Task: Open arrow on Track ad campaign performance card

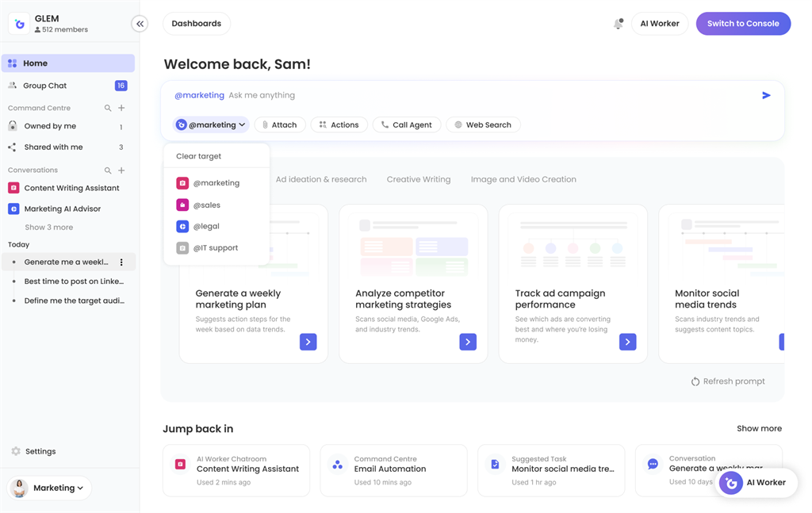Action: 627,342
